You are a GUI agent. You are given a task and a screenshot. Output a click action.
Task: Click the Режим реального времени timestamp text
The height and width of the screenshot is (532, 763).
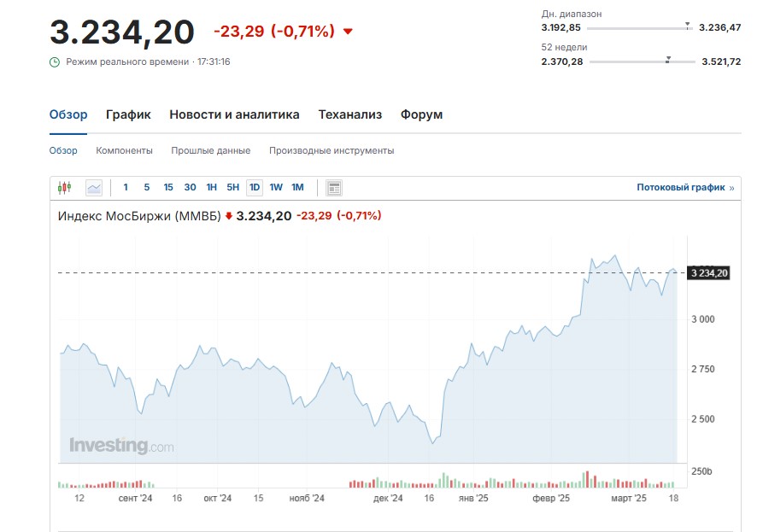click(148, 62)
